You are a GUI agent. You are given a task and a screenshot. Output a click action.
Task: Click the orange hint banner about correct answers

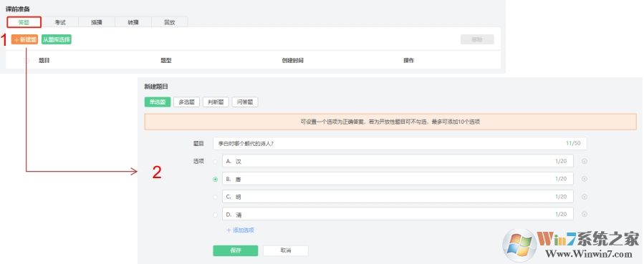[x=390, y=122]
